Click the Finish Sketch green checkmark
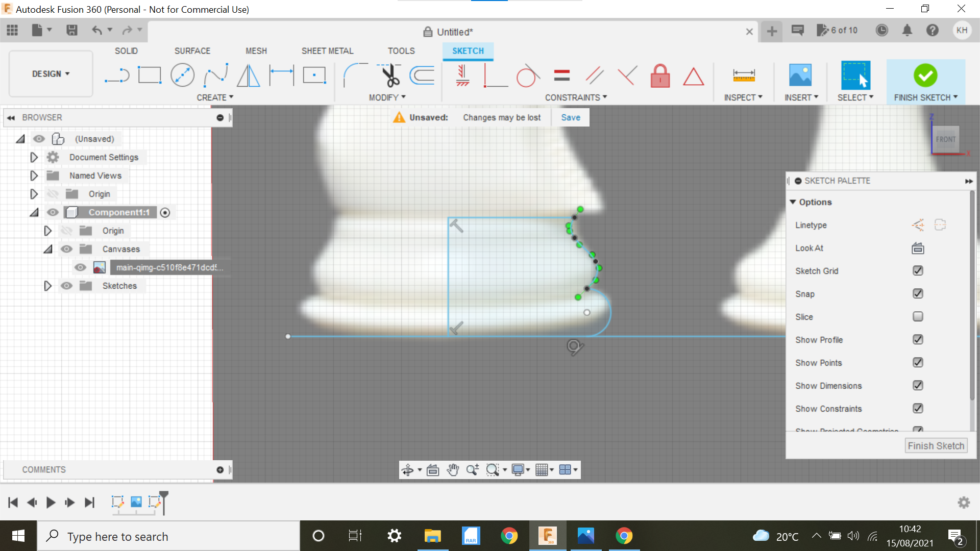 coord(925,74)
